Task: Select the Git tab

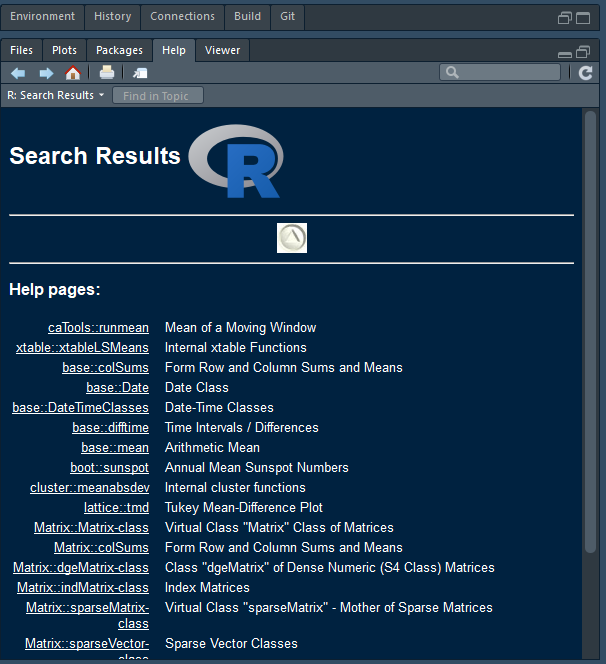Action: (x=288, y=16)
